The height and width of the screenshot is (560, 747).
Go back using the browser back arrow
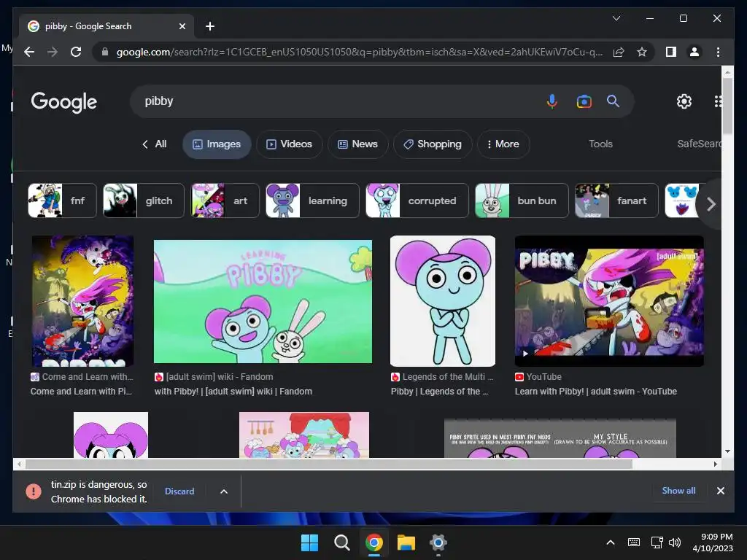point(29,52)
